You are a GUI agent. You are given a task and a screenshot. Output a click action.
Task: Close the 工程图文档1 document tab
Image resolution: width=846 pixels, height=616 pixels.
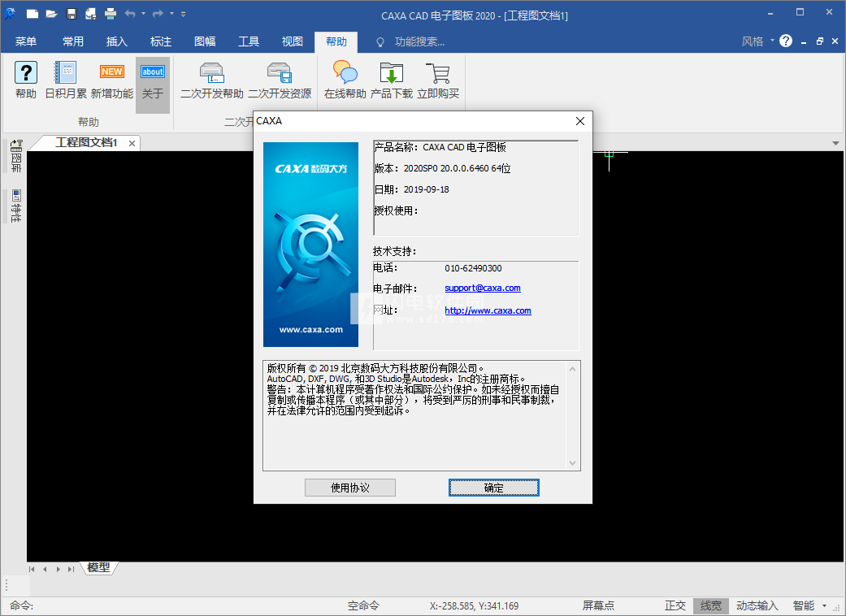132,143
